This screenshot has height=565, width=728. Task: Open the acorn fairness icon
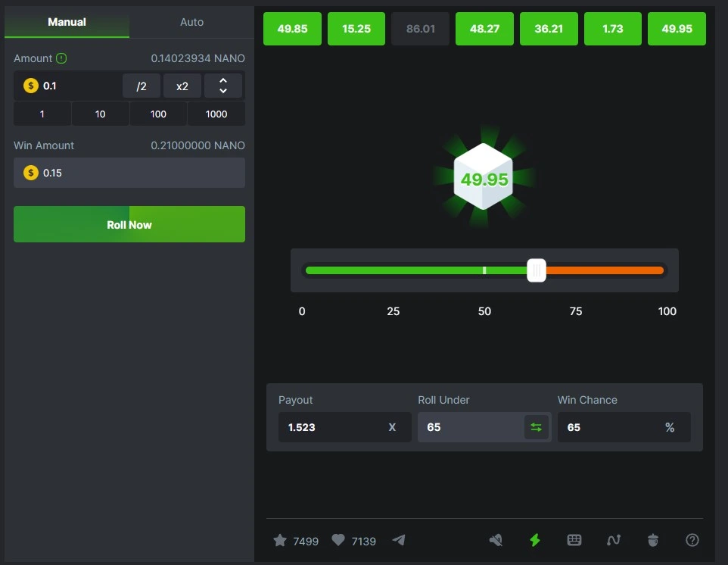tap(653, 540)
